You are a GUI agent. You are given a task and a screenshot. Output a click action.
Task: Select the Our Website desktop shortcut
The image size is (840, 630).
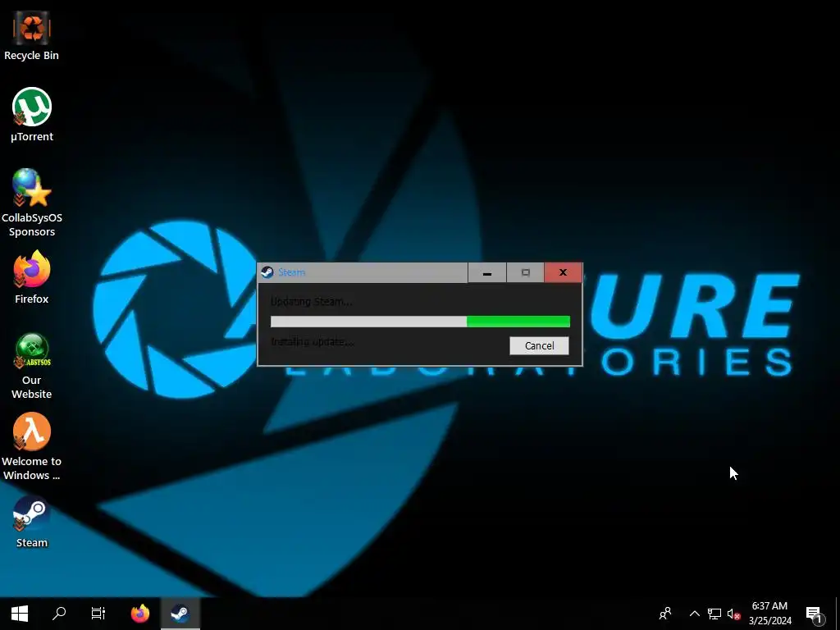[32, 366]
